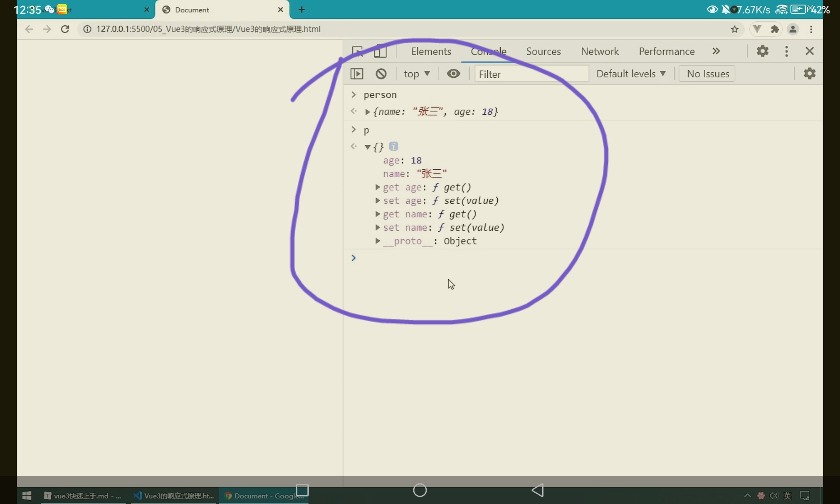
Task: Switch to the Elements tab
Action: 431,51
